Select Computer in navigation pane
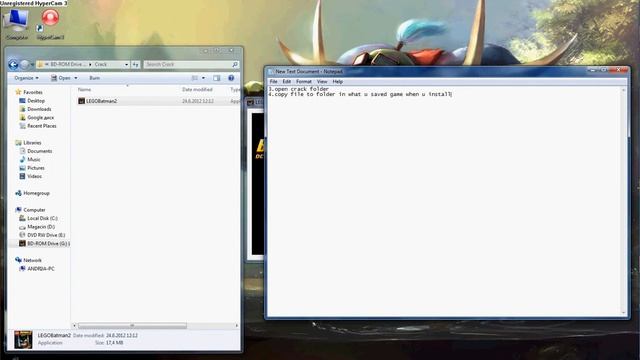Screen dimensions: 640x360 (x=34, y=210)
